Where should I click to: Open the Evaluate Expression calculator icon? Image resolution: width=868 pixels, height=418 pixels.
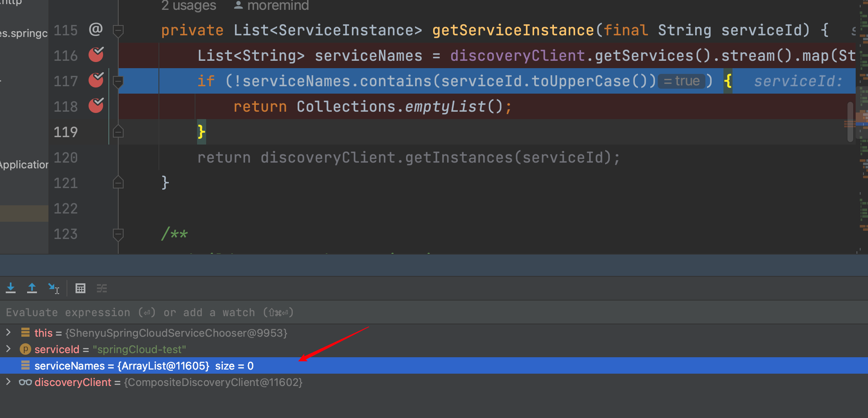(x=80, y=288)
